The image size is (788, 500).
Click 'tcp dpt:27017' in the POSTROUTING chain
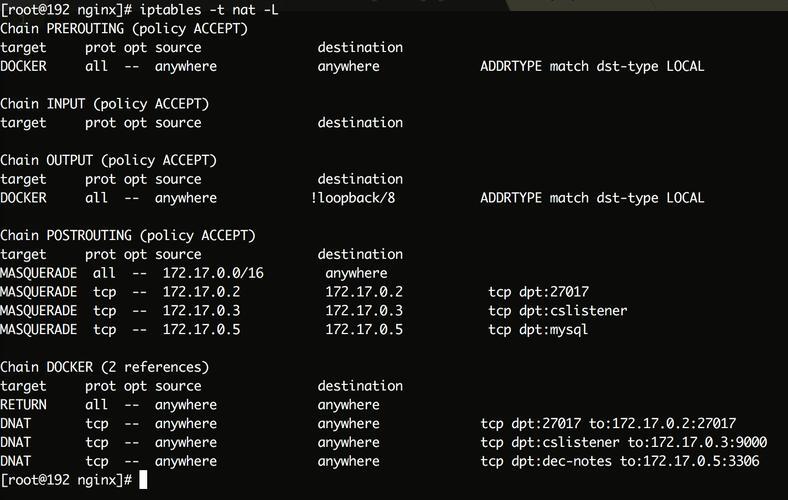click(x=538, y=292)
